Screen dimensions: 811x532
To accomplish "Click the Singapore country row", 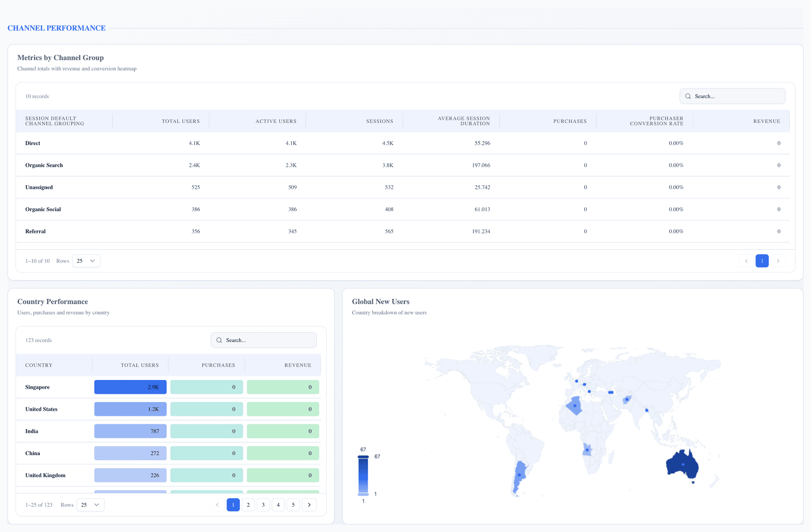I will pos(168,387).
